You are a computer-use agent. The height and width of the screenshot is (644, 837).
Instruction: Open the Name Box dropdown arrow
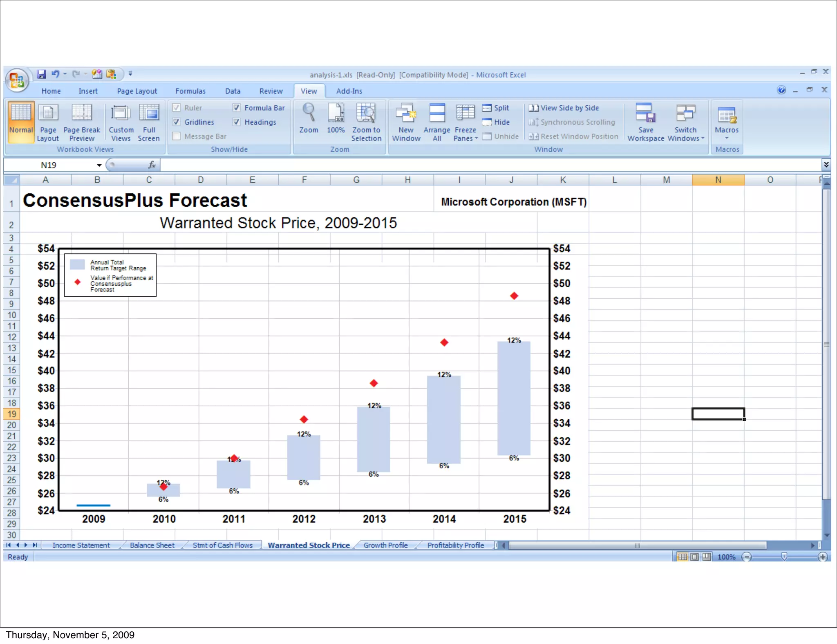tap(99, 165)
